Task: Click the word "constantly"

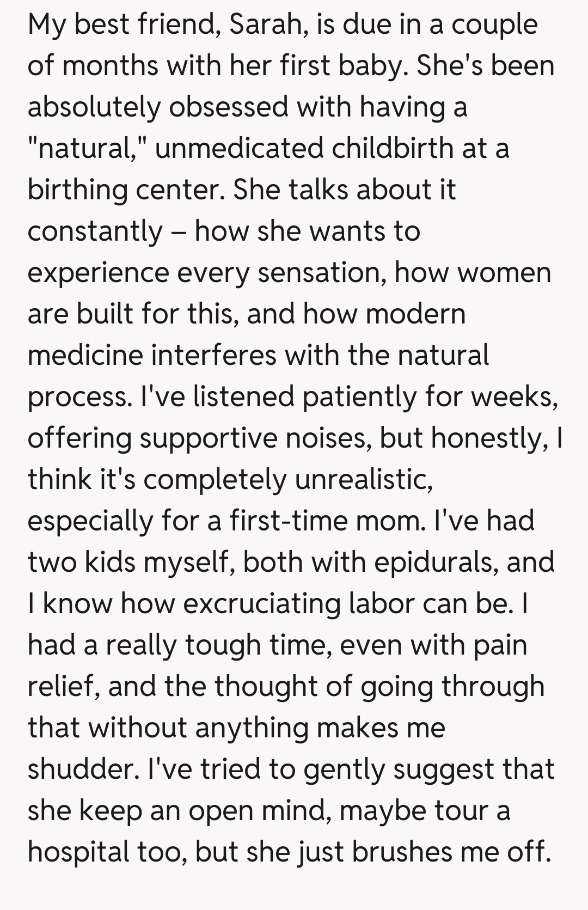Action: 95,231
